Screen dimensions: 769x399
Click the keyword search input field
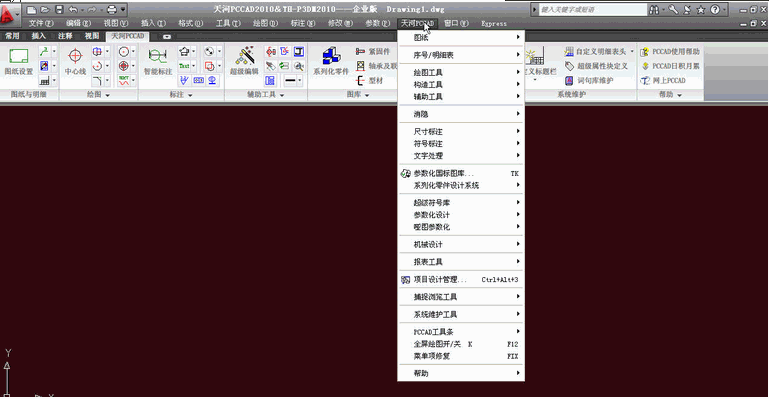click(592, 9)
